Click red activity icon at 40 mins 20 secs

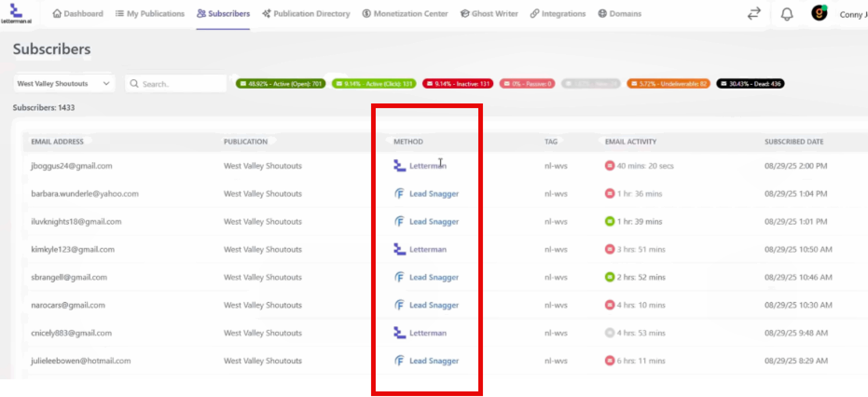[609, 165]
